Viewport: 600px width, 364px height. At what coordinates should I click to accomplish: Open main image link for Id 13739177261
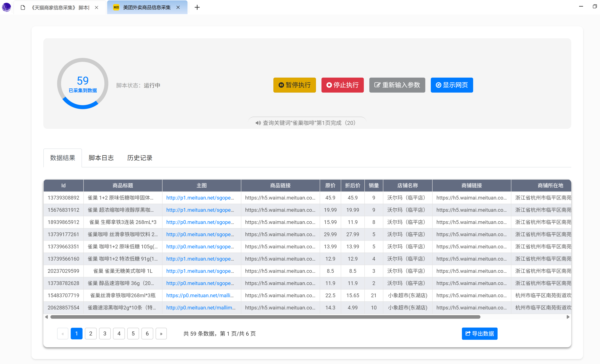click(200, 234)
